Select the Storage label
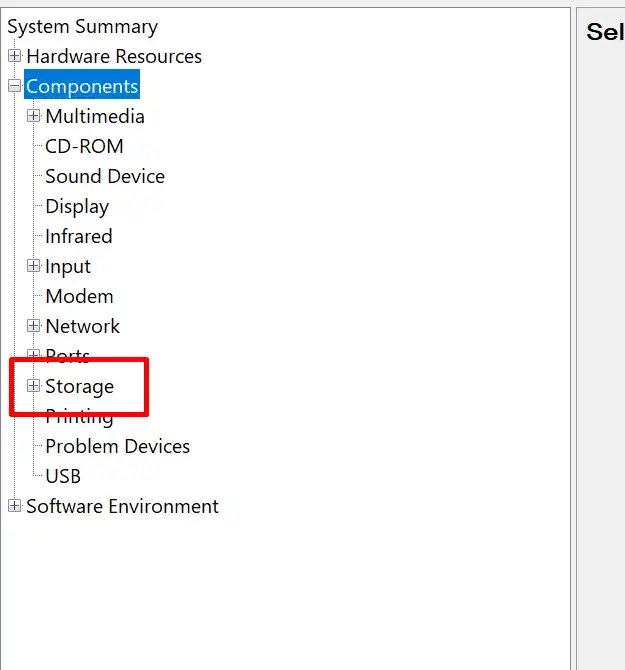Viewport: 625px width, 670px height. coord(79,387)
